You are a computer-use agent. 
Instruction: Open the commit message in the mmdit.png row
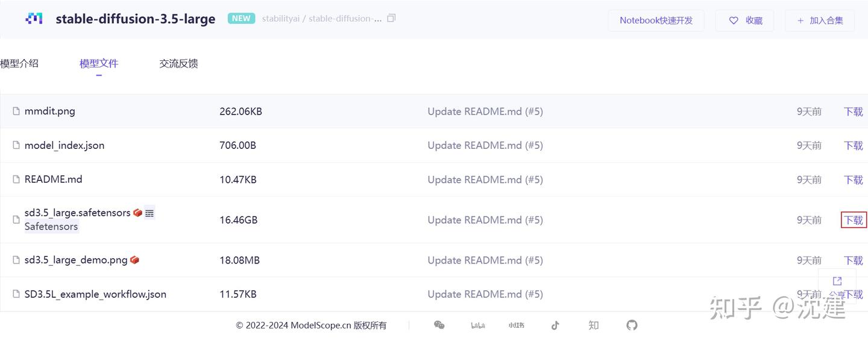pyautogui.click(x=485, y=112)
